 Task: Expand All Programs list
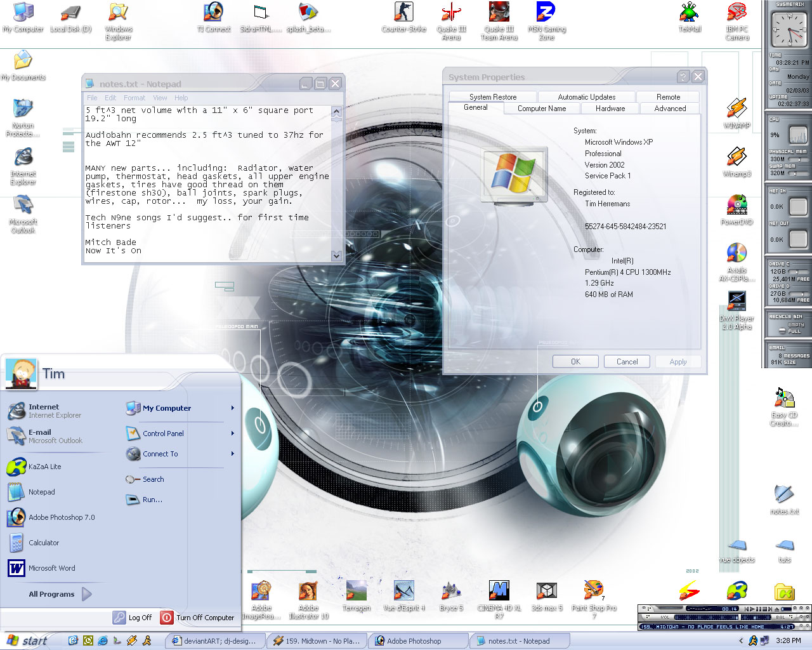coord(60,594)
